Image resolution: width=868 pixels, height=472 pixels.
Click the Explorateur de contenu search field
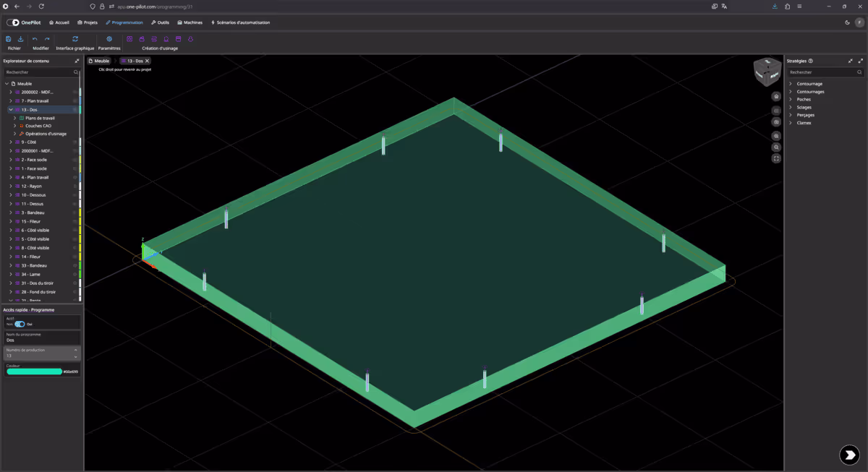41,72
